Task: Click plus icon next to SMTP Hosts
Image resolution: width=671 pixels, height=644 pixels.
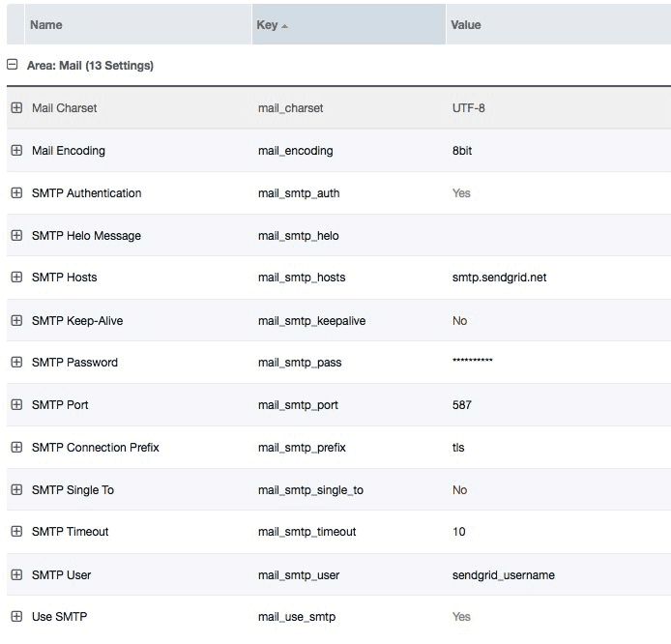Action: (x=16, y=278)
